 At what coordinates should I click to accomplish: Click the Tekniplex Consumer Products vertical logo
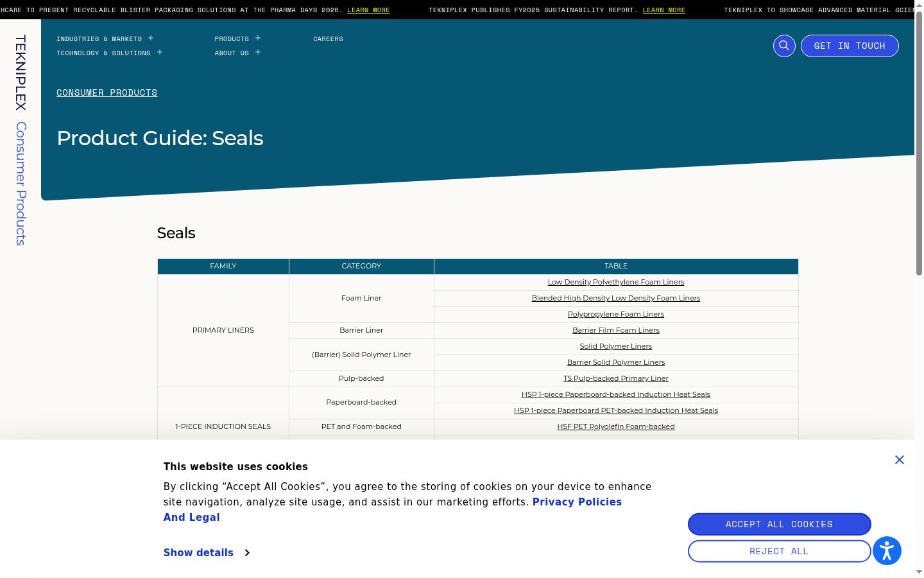[x=21, y=140]
